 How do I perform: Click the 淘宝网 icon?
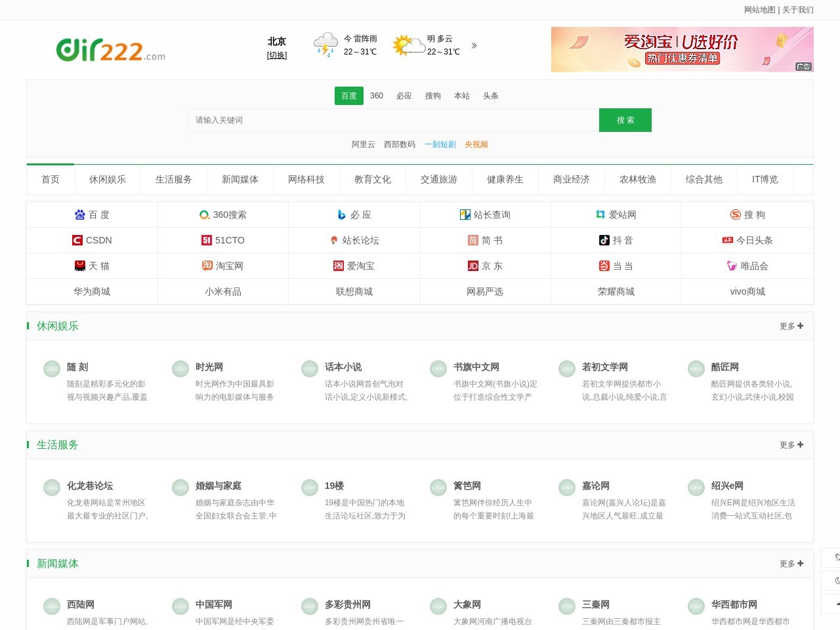207,266
